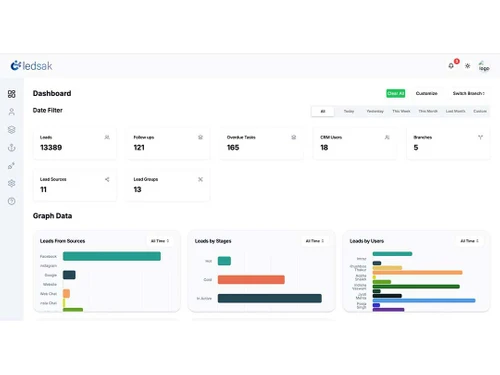
Task: Open the user profile icon in the sidebar
Action: (x=12, y=112)
